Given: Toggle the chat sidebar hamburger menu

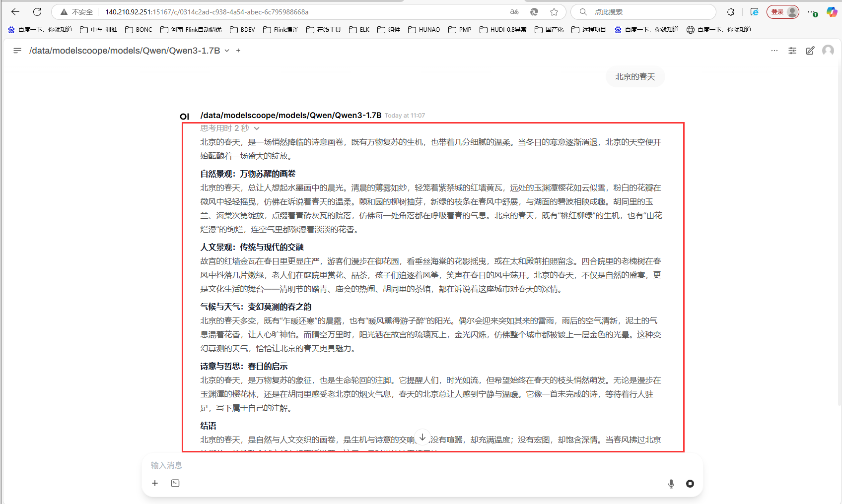Looking at the screenshot, I should [x=17, y=51].
